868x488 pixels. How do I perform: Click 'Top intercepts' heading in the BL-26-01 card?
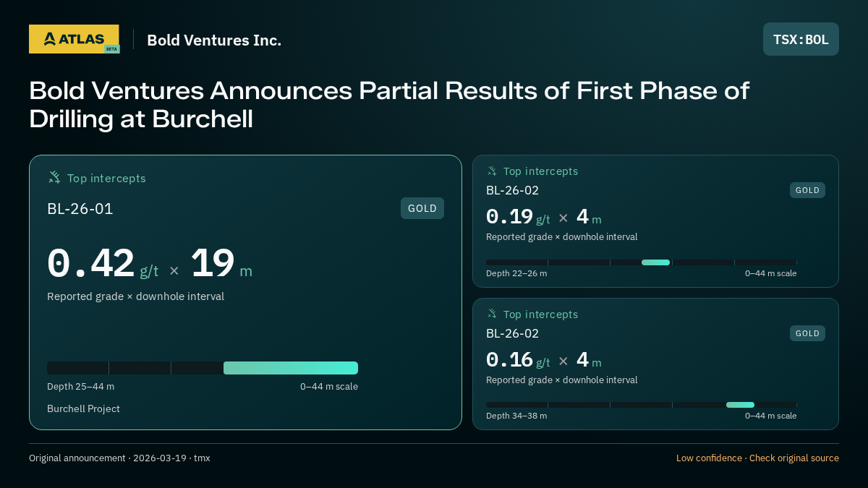coord(106,178)
